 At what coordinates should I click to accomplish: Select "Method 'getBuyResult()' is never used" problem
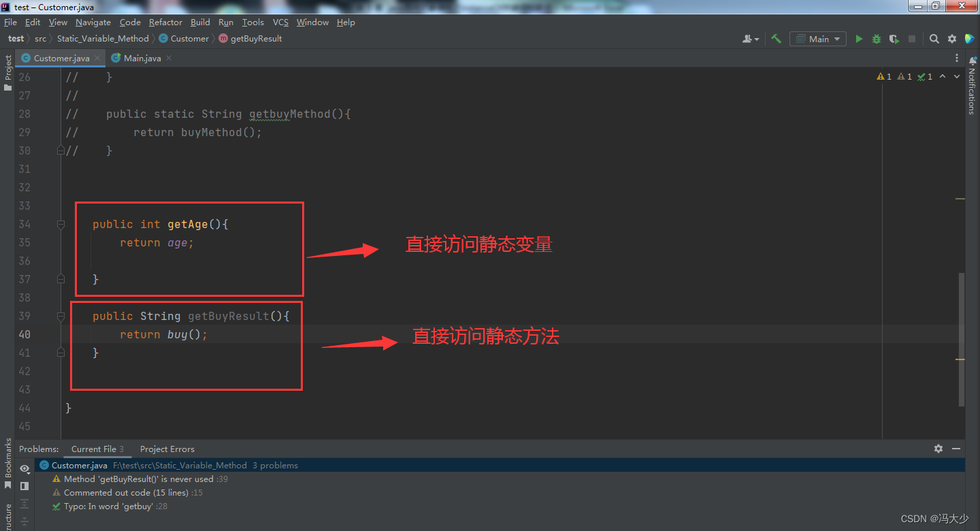(499, 479)
